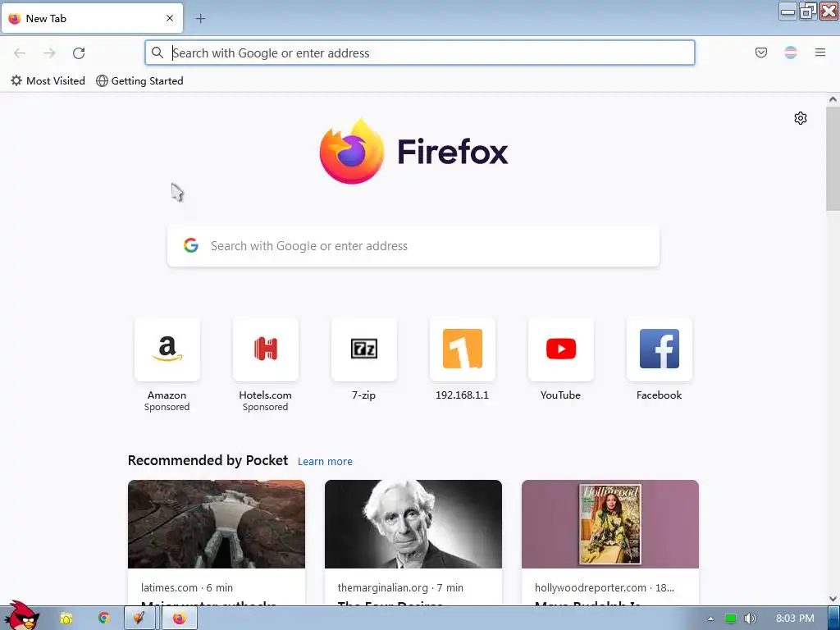Click the Show desktop strip
The height and width of the screenshot is (630, 840).
834,619
